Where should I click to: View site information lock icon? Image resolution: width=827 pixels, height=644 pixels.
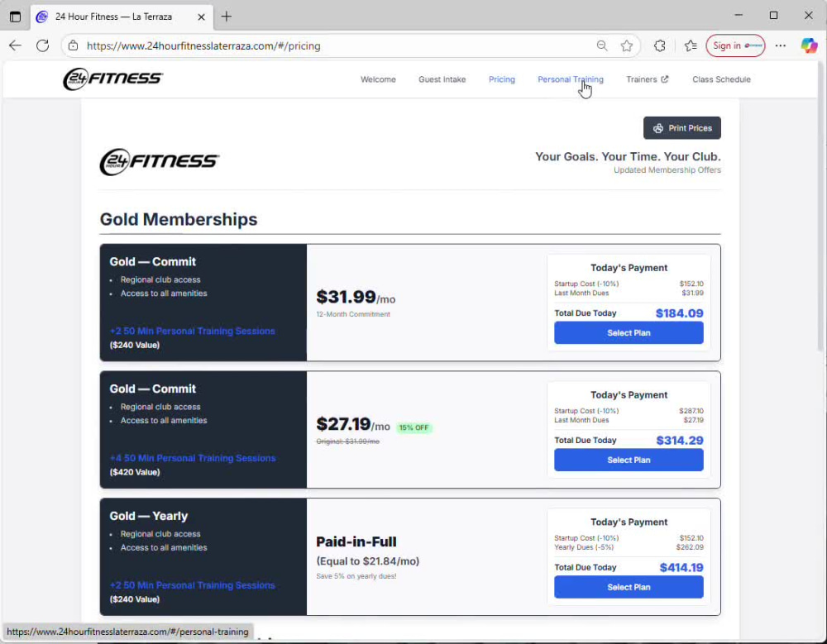74,46
